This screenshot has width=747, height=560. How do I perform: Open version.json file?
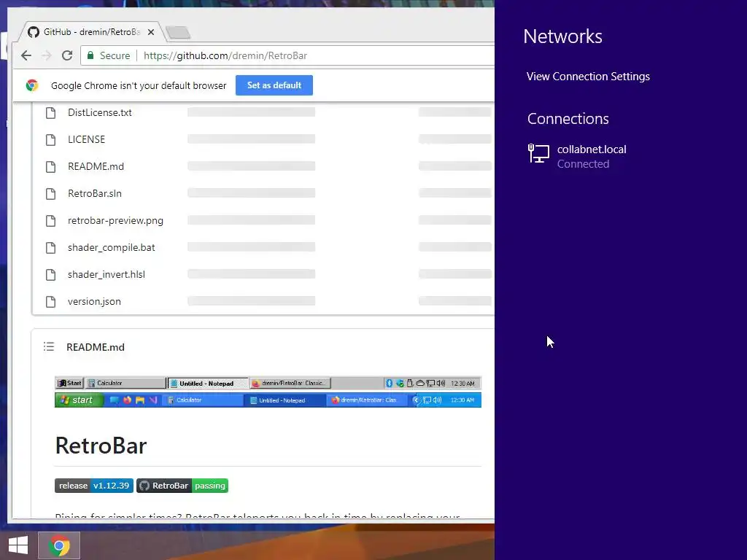tap(94, 301)
